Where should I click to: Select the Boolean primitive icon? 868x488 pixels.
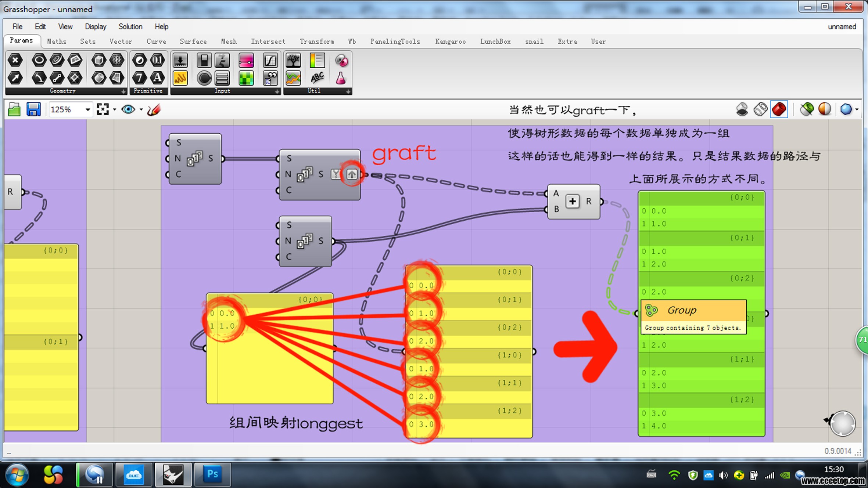139,60
